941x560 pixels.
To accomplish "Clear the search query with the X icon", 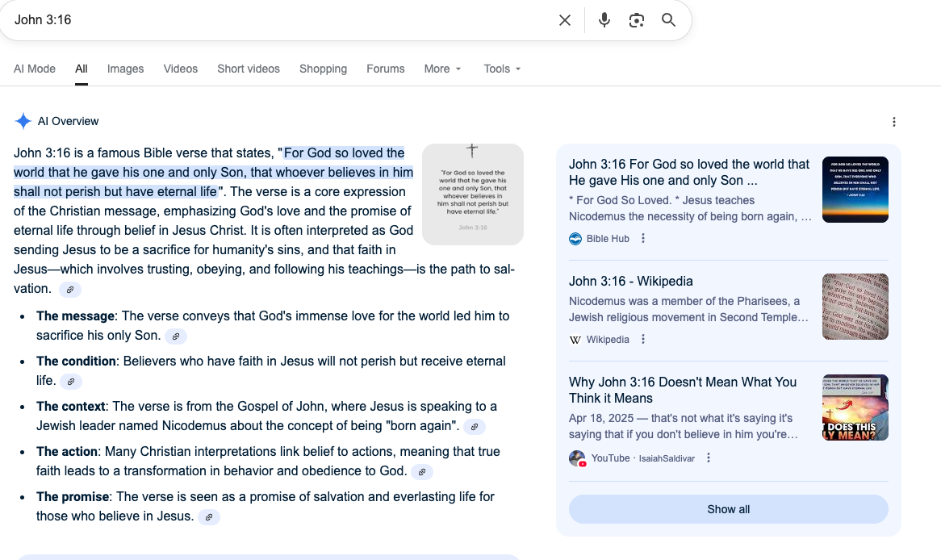I will (x=564, y=20).
